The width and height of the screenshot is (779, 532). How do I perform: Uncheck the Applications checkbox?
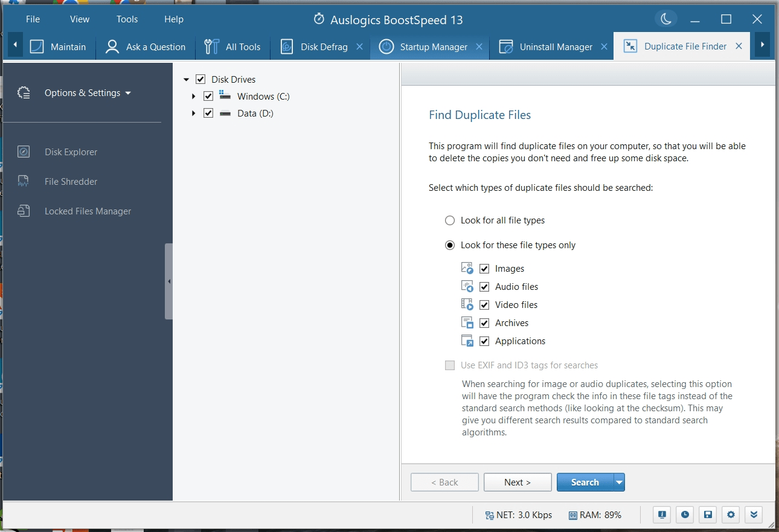pyautogui.click(x=484, y=341)
